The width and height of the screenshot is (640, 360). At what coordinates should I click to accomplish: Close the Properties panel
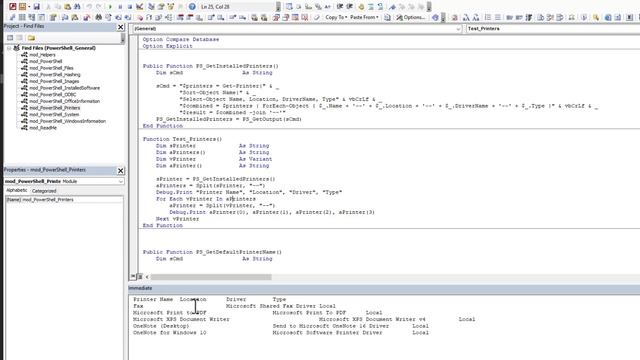click(x=120, y=171)
